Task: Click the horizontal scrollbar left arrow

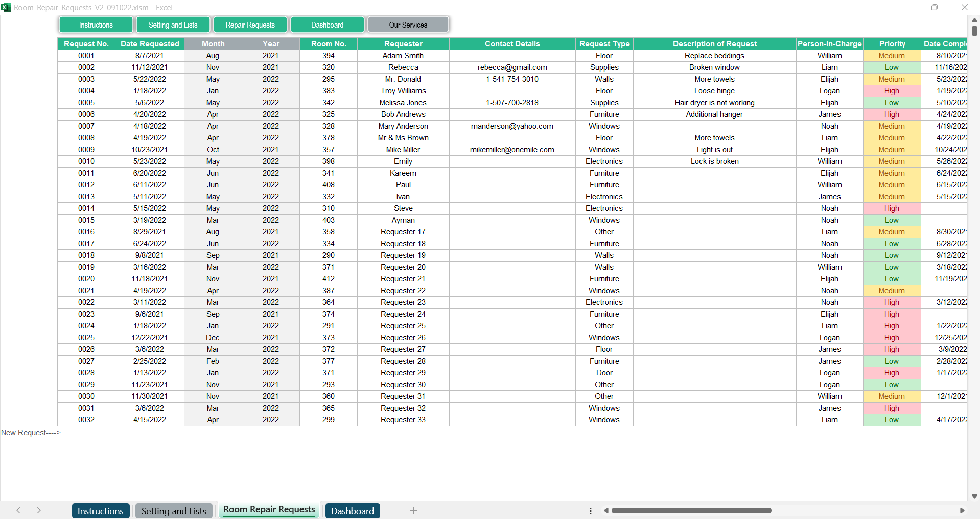Action: [x=606, y=510]
